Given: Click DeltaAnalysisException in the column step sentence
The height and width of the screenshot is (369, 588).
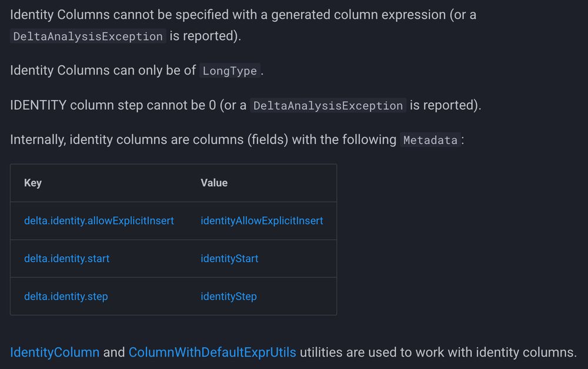Looking at the screenshot, I should (328, 106).
